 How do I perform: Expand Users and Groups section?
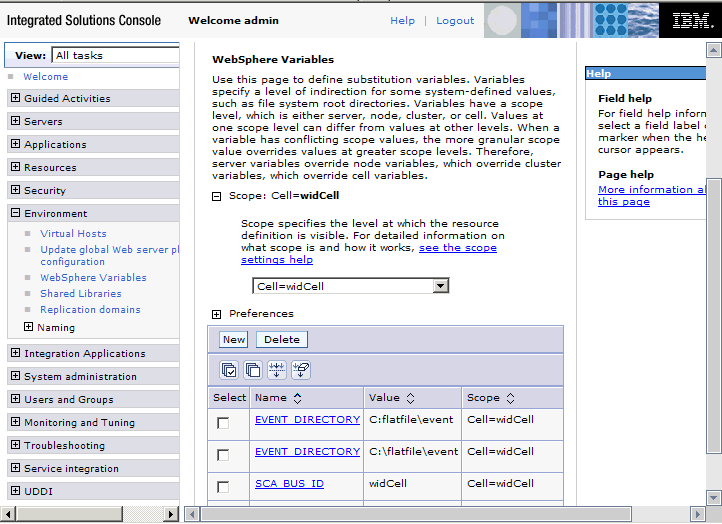pyautogui.click(x=16, y=399)
